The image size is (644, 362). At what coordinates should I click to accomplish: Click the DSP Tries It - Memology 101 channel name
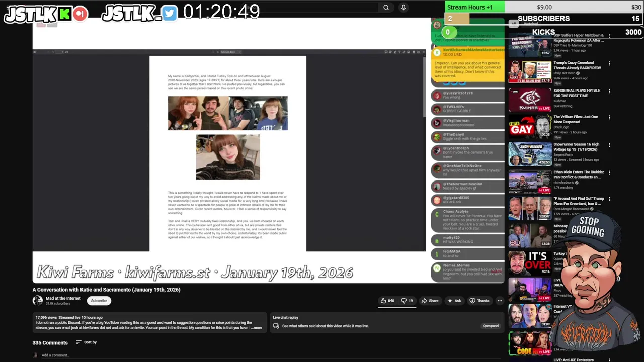point(573,46)
